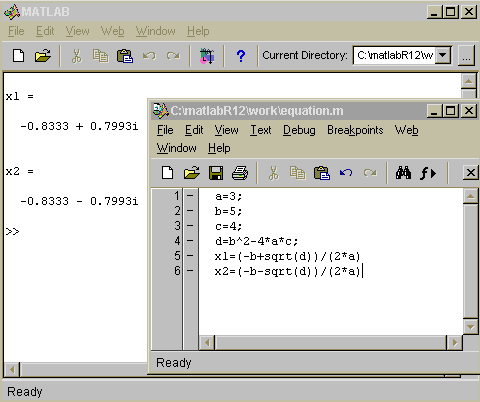Close the document with editor toolbar X
The height and width of the screenshot is (402, 480).
[471, 173]
